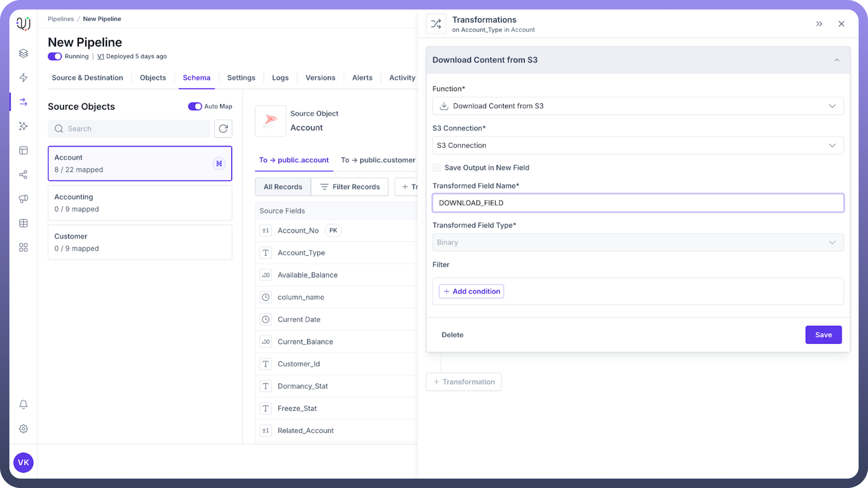The image size is (868, 488).
Task: Open the megaphone announcements sidebar icon
Action: (23, 199)
